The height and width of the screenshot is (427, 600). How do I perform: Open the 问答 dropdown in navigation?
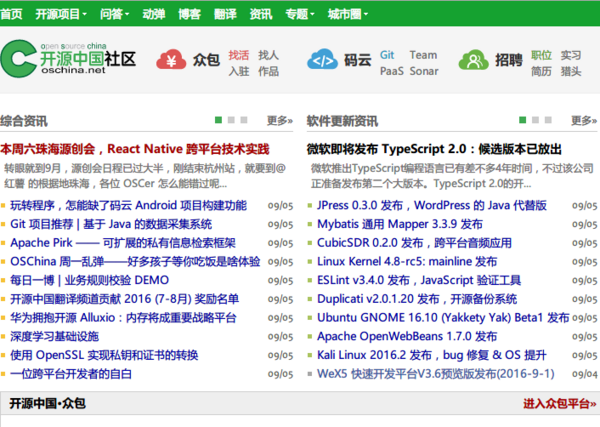point(114,15)
